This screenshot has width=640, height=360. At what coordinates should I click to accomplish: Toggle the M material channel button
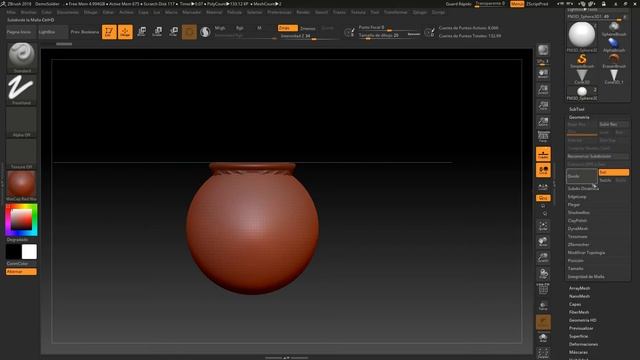259,28
